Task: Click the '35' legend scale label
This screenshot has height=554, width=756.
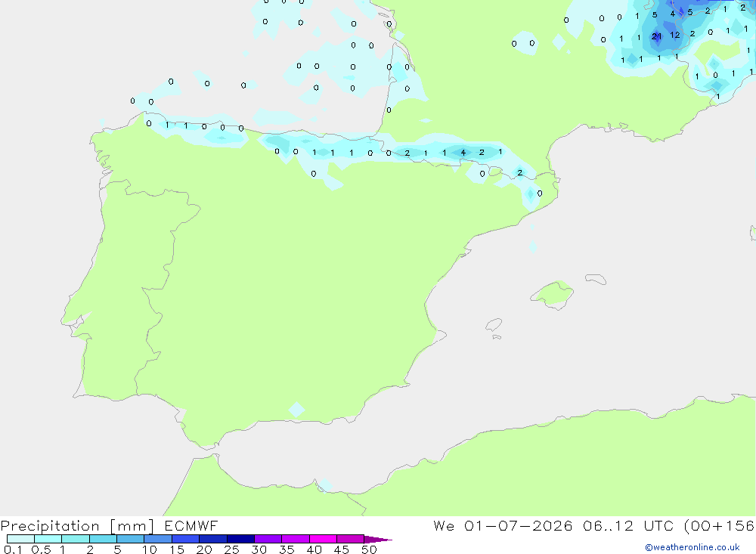Action: point(287,549)
